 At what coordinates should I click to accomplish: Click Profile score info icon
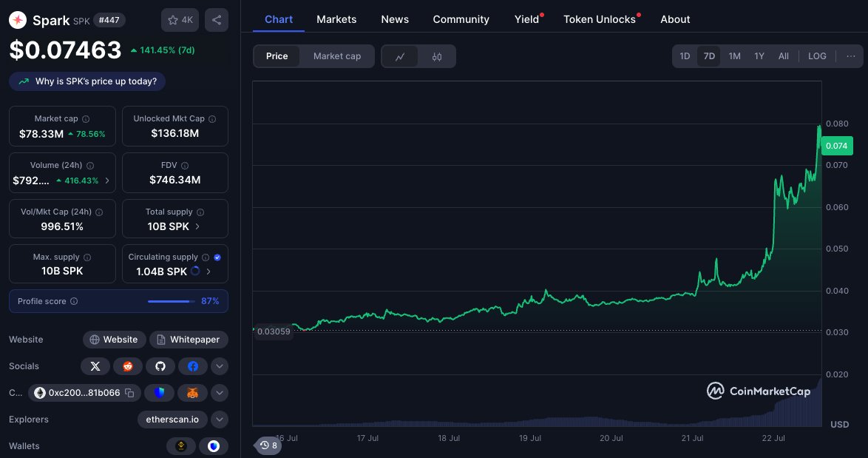(x=74, y=301)
